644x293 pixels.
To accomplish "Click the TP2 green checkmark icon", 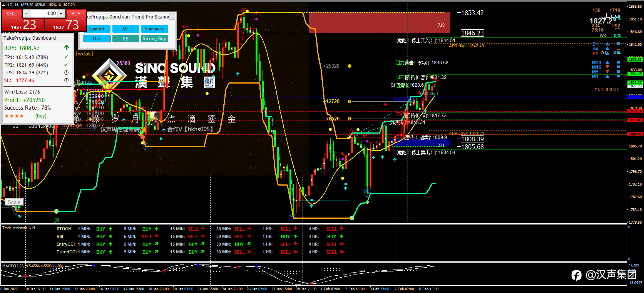I will tap(66, 64).
